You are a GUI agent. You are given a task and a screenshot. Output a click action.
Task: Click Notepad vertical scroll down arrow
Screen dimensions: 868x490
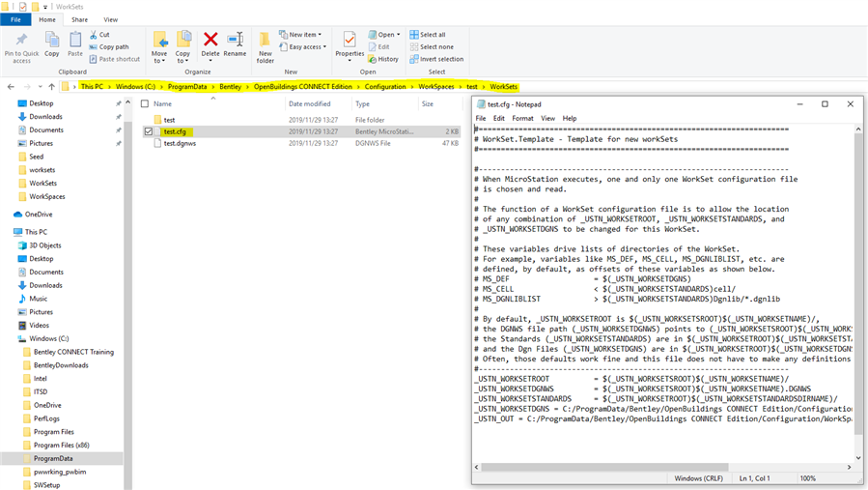pos(858,458)
